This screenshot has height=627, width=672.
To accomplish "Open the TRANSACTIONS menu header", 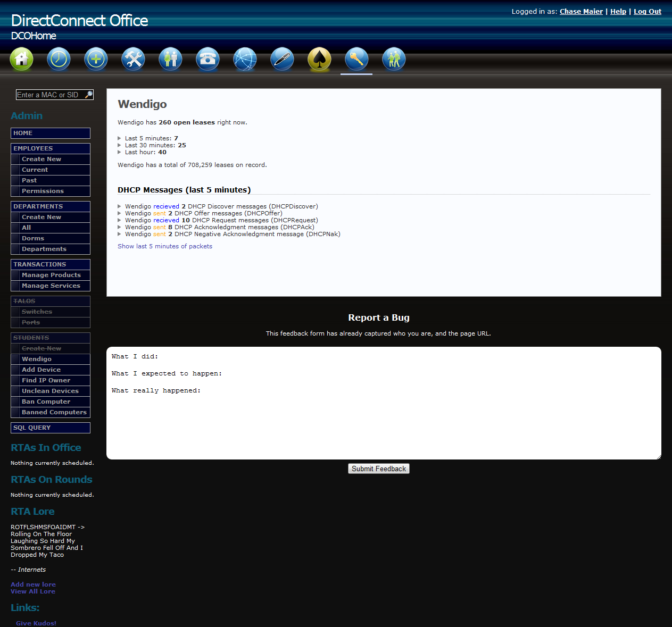I will 51,264.
